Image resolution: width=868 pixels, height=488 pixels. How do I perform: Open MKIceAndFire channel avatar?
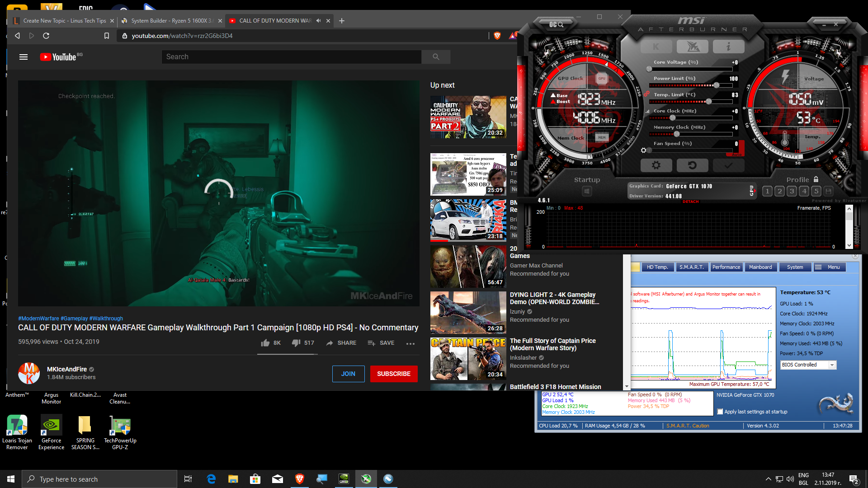(29, 373)
